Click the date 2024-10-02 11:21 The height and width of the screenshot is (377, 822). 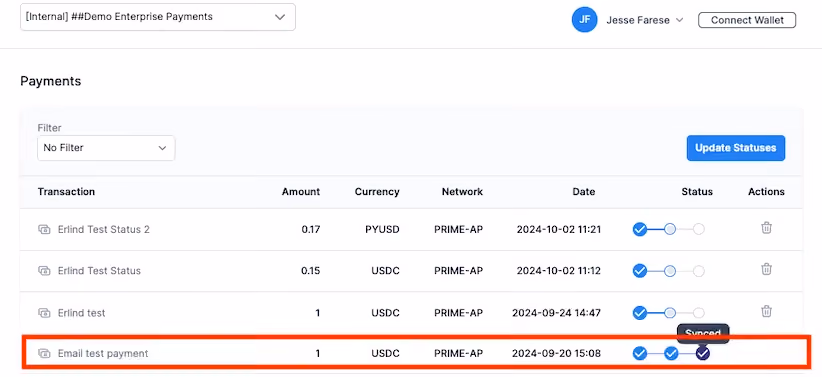(558, 229)
